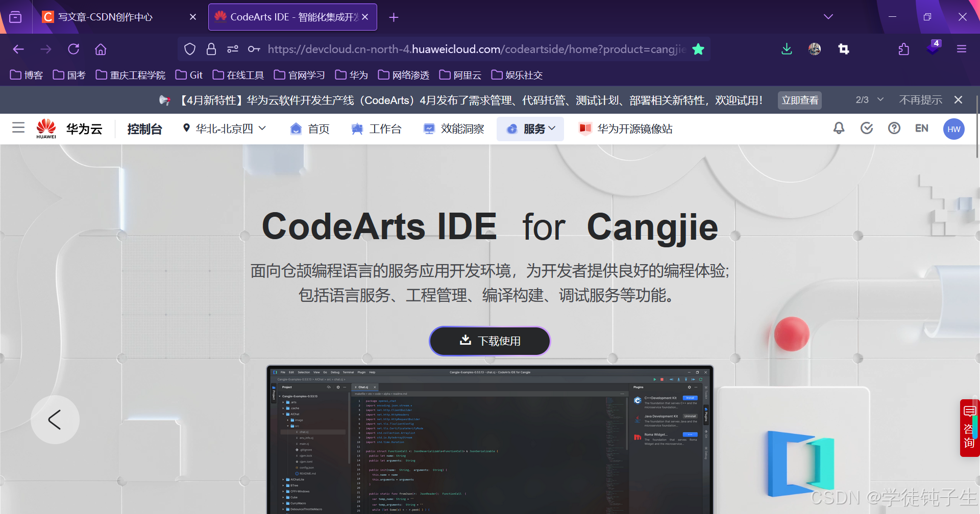Image resolution: width=980 pixels, height=514 pixels.
Task: Click the site security padlock icon
Action: click(x=211, y=49)
